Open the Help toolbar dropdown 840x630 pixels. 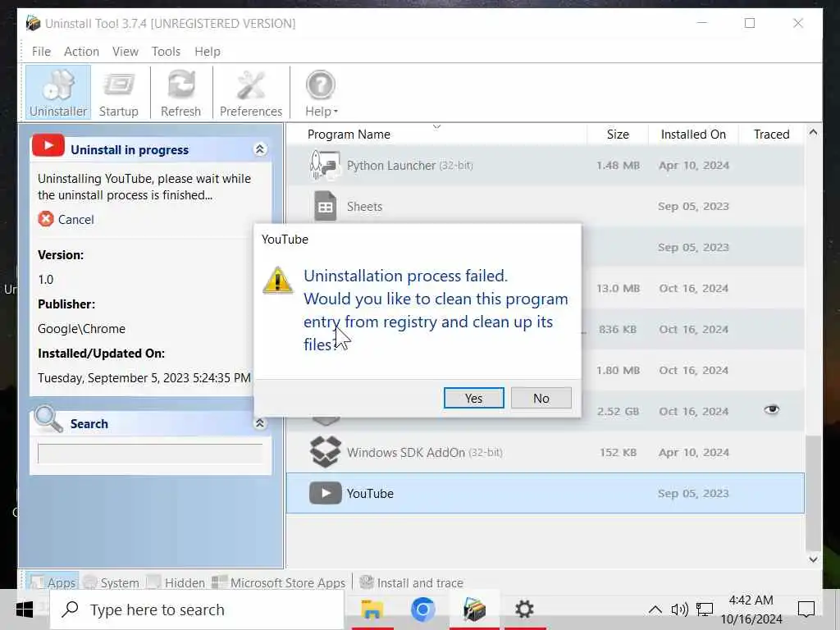[321, 92]
